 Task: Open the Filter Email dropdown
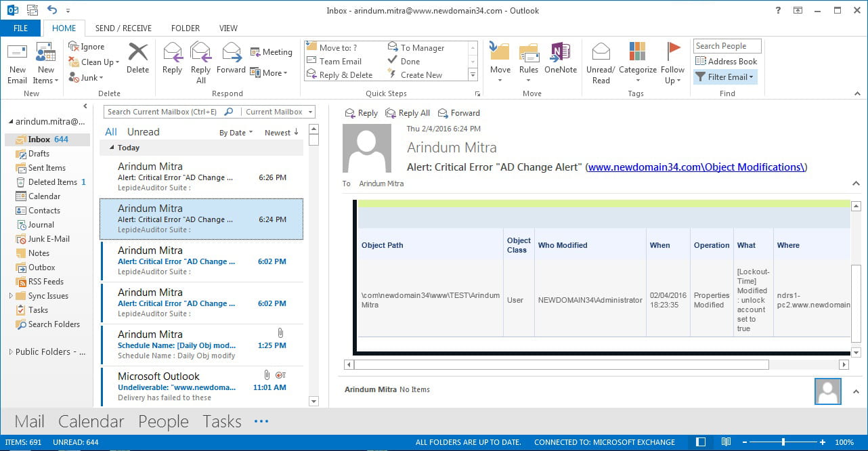click(725, 77)
